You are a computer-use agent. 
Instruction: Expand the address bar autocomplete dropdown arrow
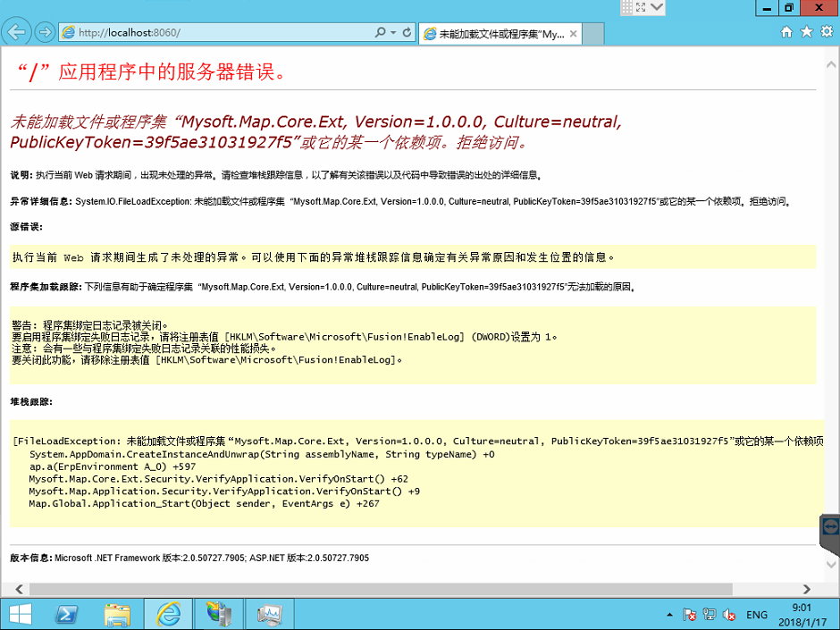pyautogui.click(x=393, y=32)
